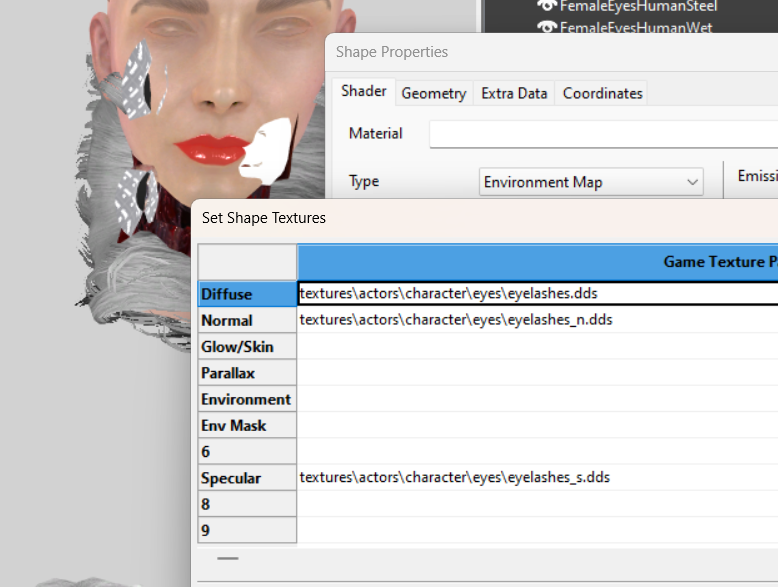778x587 pixels.
Task: Select the Glow/Skin row header
Action: [248, 346]
